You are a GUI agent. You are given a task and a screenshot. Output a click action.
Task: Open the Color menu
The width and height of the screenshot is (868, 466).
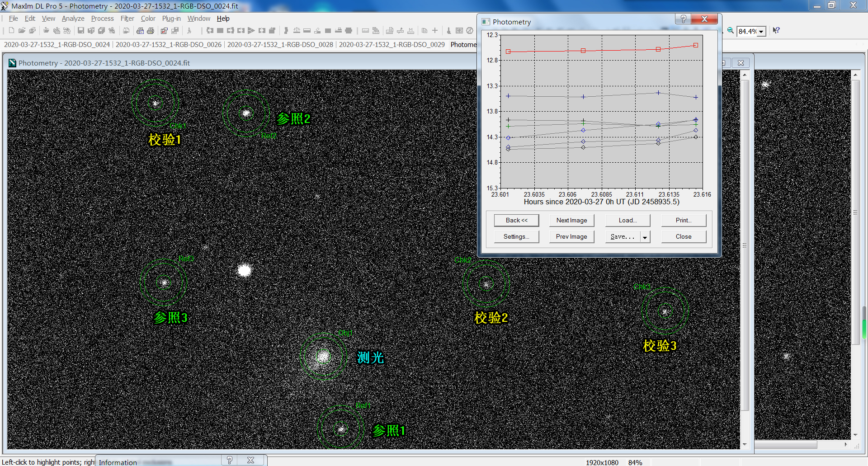[148, 19]
